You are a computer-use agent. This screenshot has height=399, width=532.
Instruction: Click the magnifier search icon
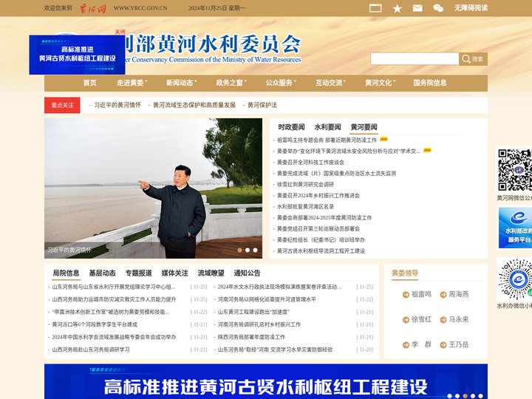465,58
